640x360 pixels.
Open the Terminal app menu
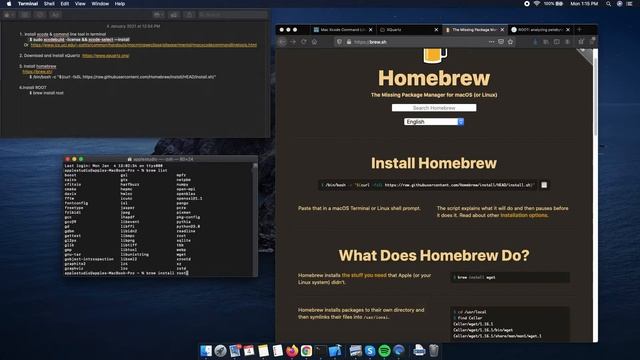point(28,4)
